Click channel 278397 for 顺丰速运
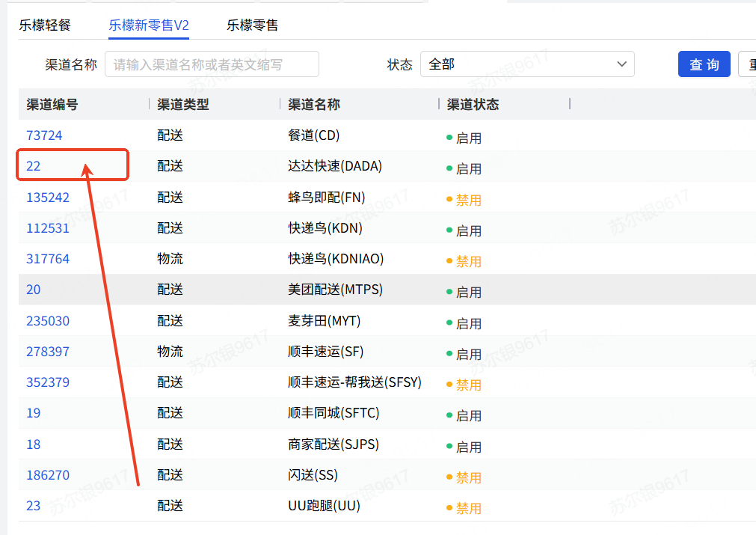The image size is (756, 535). pos(48,352)
